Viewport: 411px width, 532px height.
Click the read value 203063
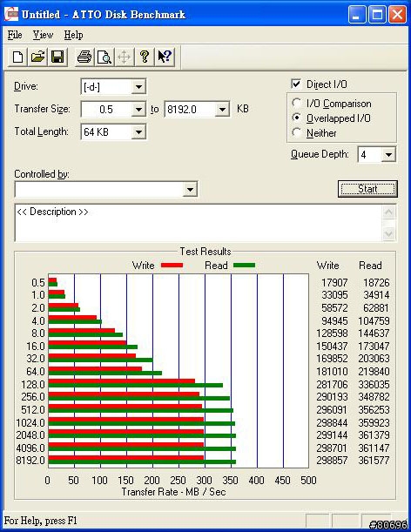[374, 359]
